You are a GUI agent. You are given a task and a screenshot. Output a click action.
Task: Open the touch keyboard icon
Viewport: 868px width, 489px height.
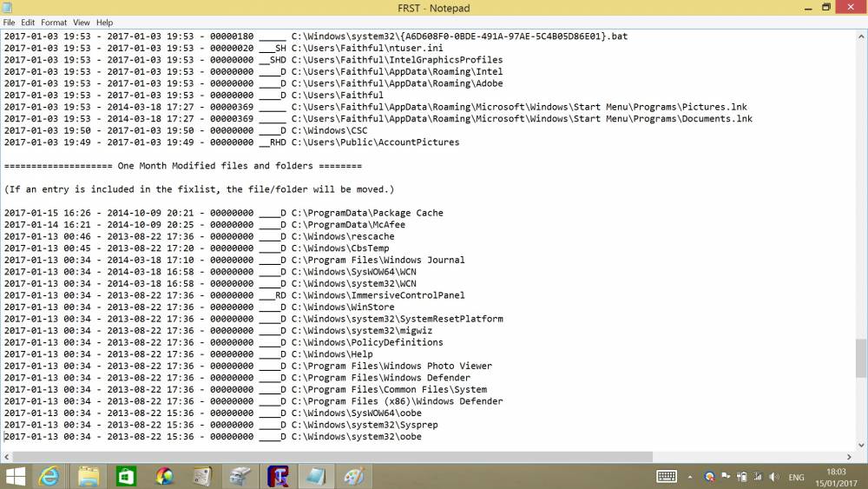point(667,477)
